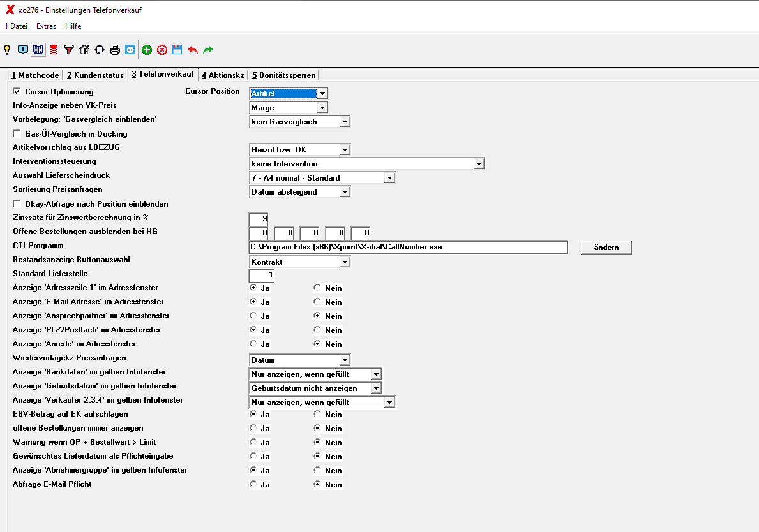
Task: Open the Kontrakt Bestandsanzeige dropdown
Action: click(x=345, y=262)
